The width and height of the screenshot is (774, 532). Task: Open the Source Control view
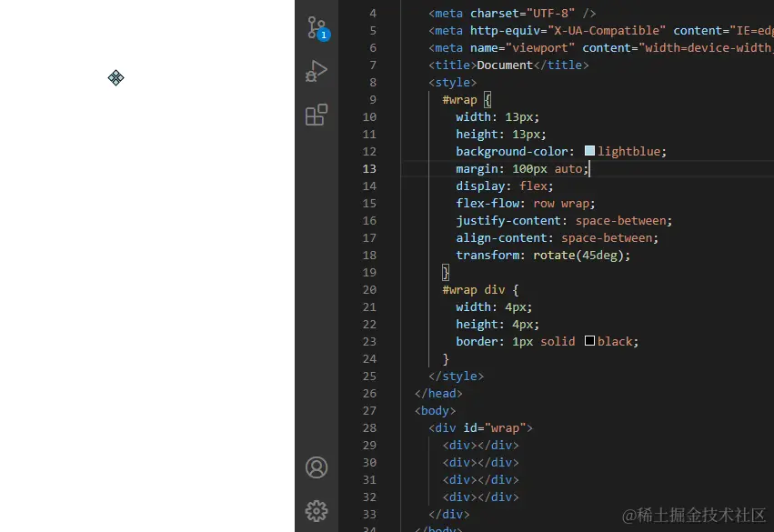pyautogui.click(x=317, y=27)
